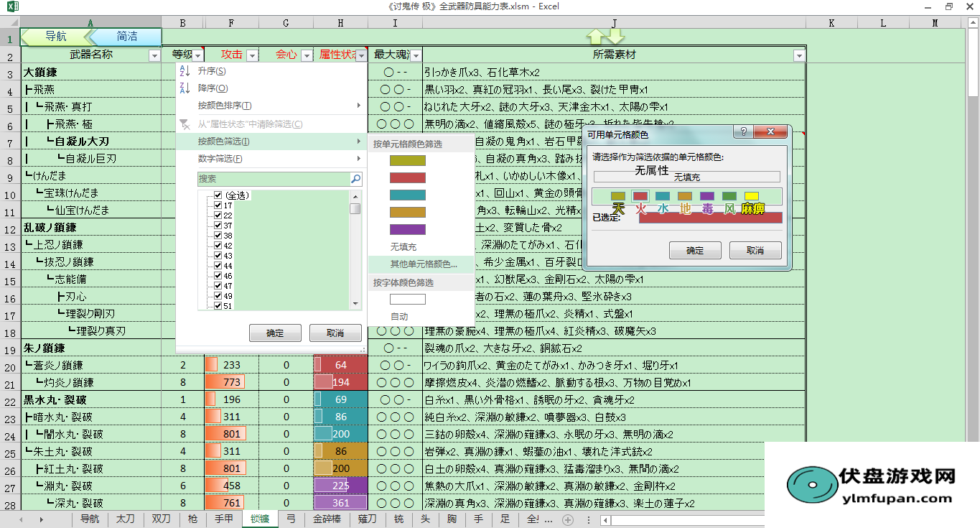Open the 等级 column filter dropdown
This screenshot has height=528, width=980.
click(198, 55)
